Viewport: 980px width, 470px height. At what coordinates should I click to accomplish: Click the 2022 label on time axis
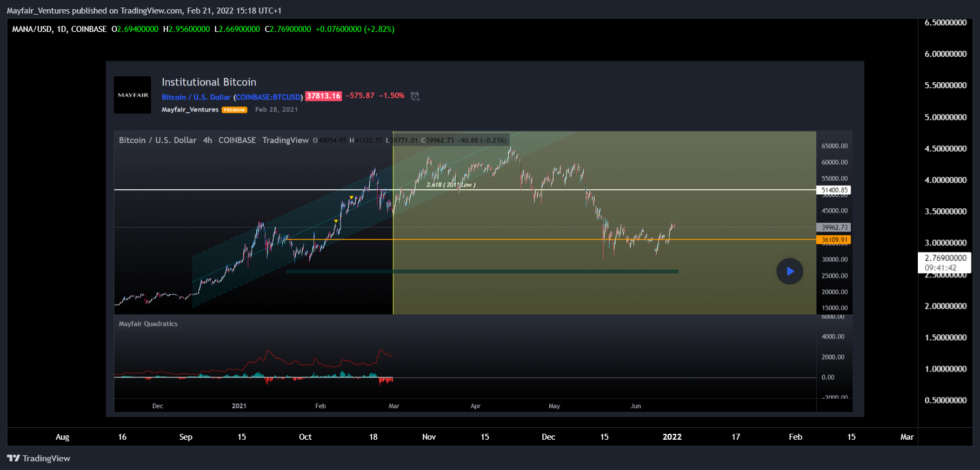pos(672,436)
